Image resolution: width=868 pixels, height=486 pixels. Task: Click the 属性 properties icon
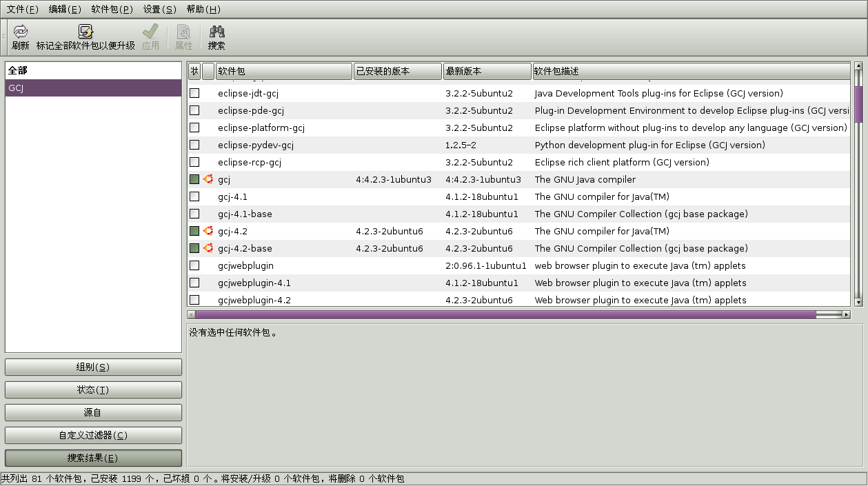click(x=183, y=31)
